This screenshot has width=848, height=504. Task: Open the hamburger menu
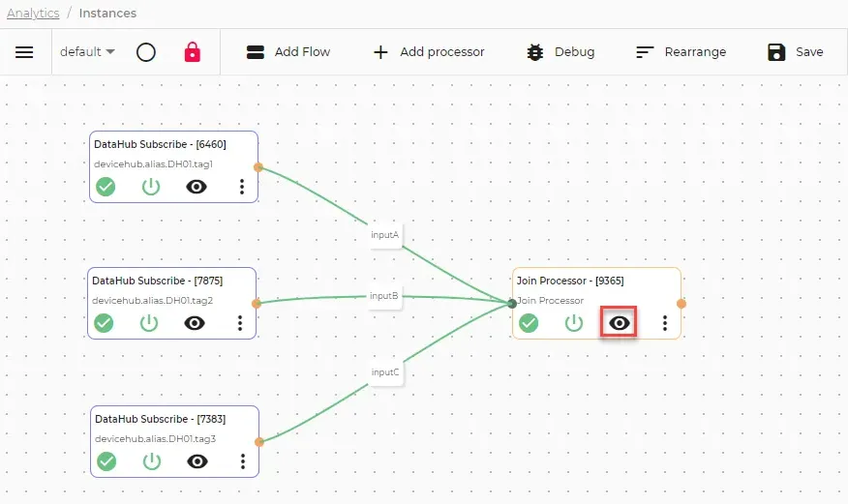pos(24,52)
